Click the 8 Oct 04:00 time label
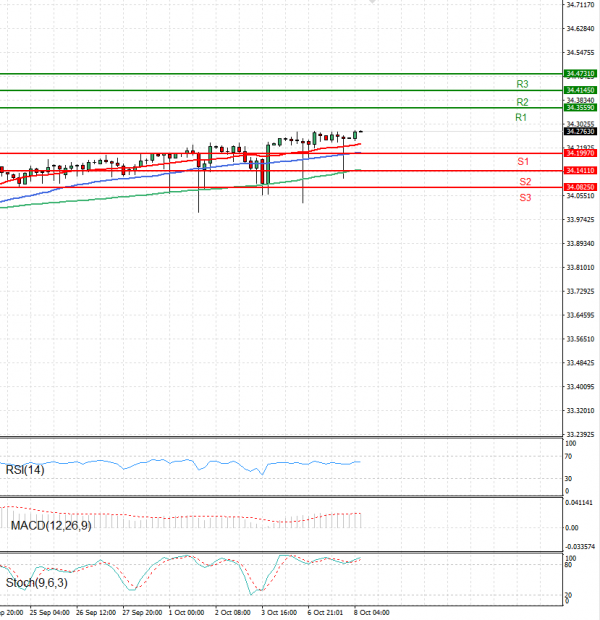Image resolution: width=600 pixels, height=620 pixels. (371, 613)
